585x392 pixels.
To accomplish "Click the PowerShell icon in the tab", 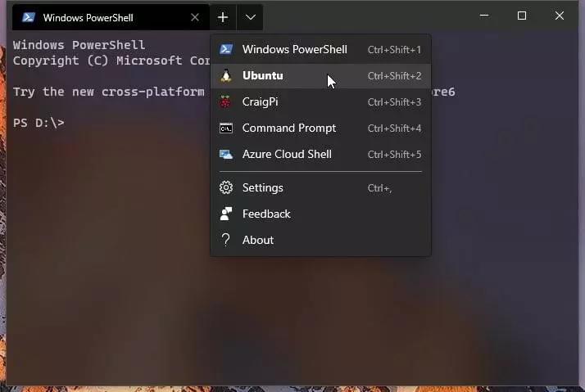I will [29, 17].
